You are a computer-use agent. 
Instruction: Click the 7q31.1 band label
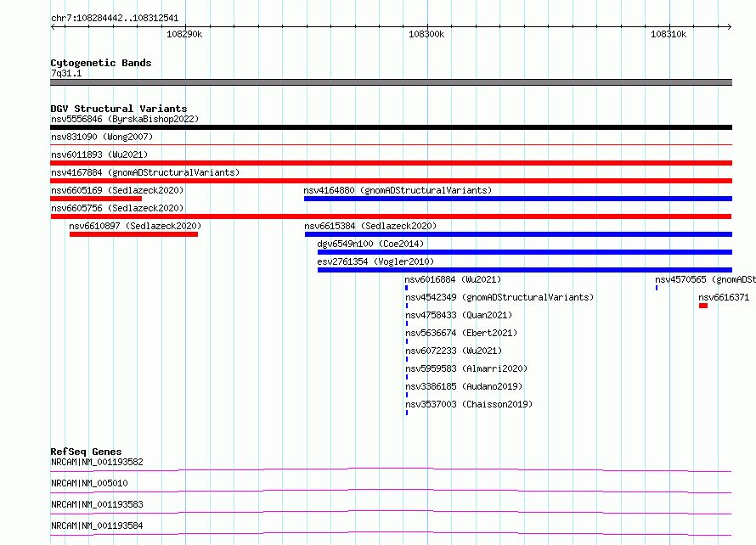pyautogui.click(x=66, y=73)
